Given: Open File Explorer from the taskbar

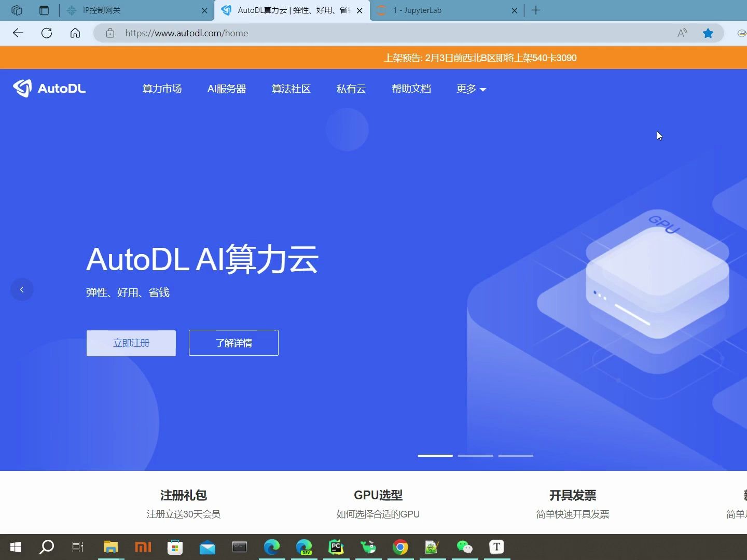Looking at the screenshot, I should pyautogui.click(x=110, y=547).
